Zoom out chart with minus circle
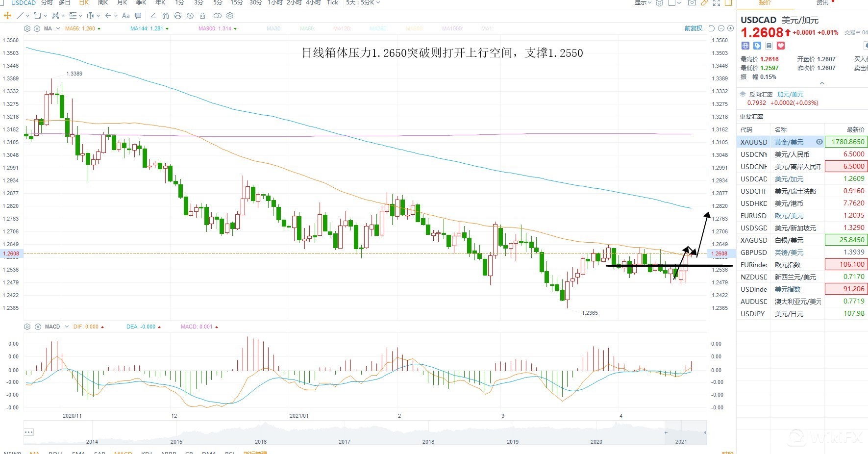 pyautogui.click(x=720, y=28)
